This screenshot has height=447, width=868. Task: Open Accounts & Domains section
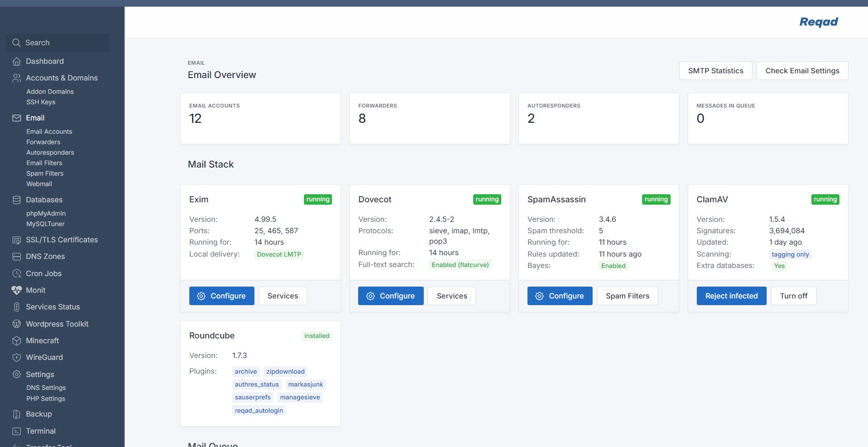click(62, 78)
